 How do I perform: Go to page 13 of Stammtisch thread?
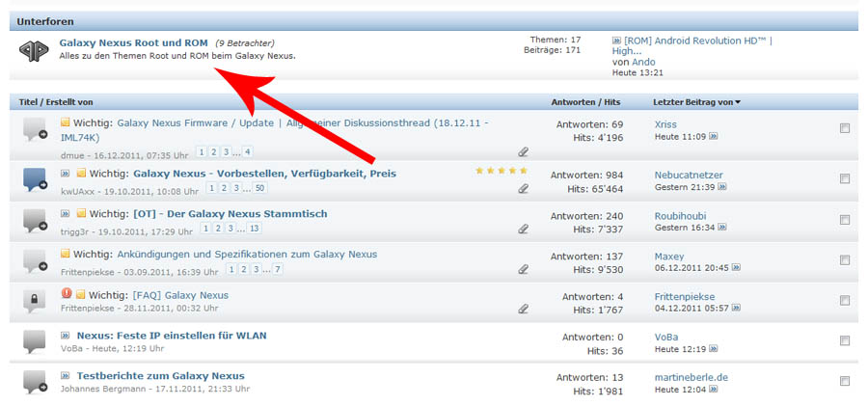tap(254, 229)
